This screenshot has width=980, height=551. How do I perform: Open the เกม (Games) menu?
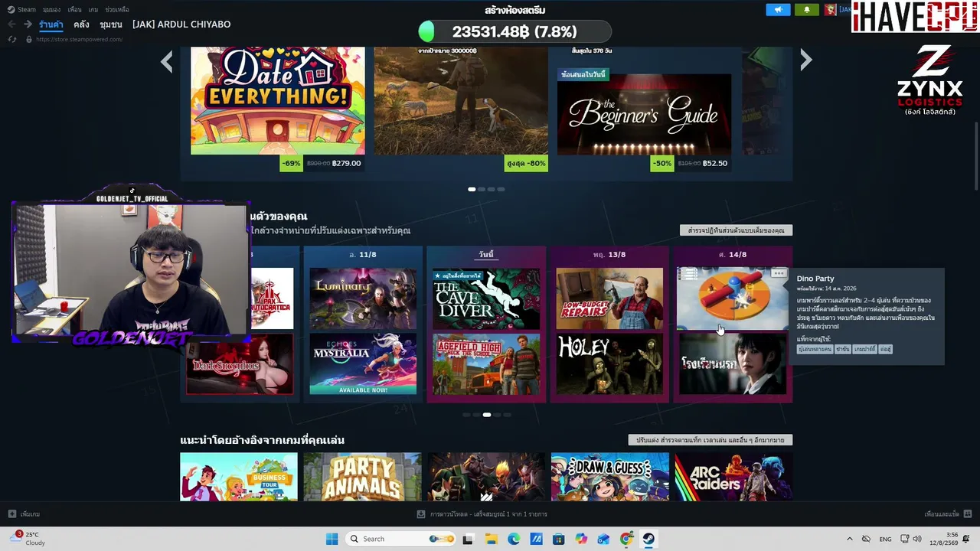pyautogui.click(x=94, y=10)
